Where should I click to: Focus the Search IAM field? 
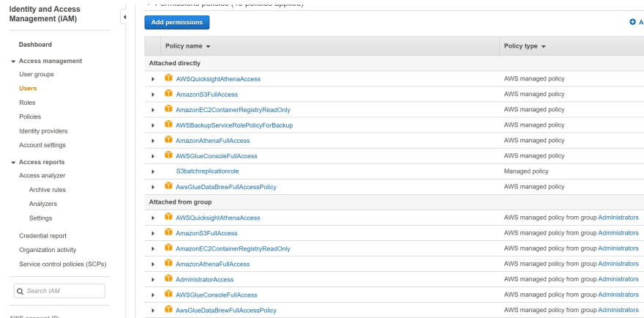pyautogui.click(x=59, y=291)
